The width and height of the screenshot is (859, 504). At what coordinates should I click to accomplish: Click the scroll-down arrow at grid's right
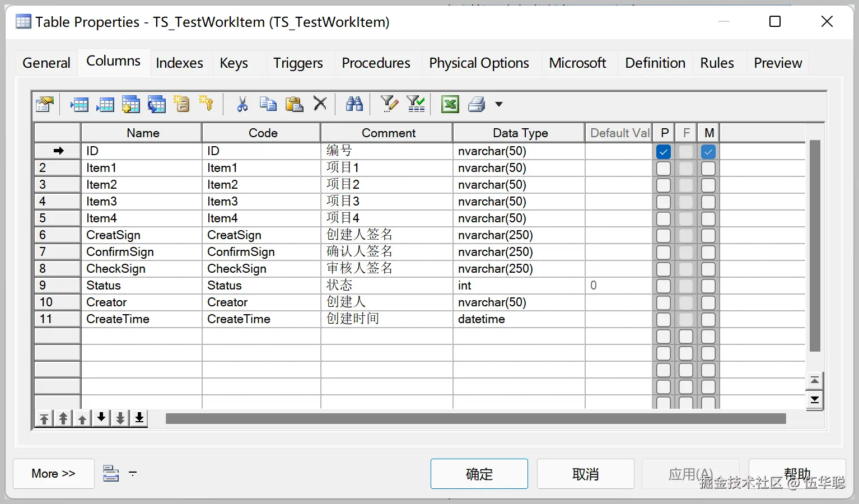pos(815,400)
